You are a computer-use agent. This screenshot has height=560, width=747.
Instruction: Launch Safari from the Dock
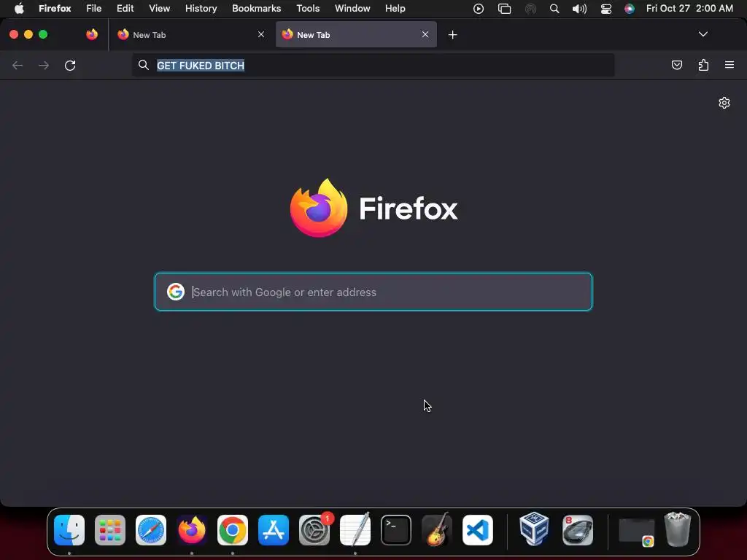[x=151, y=530]
